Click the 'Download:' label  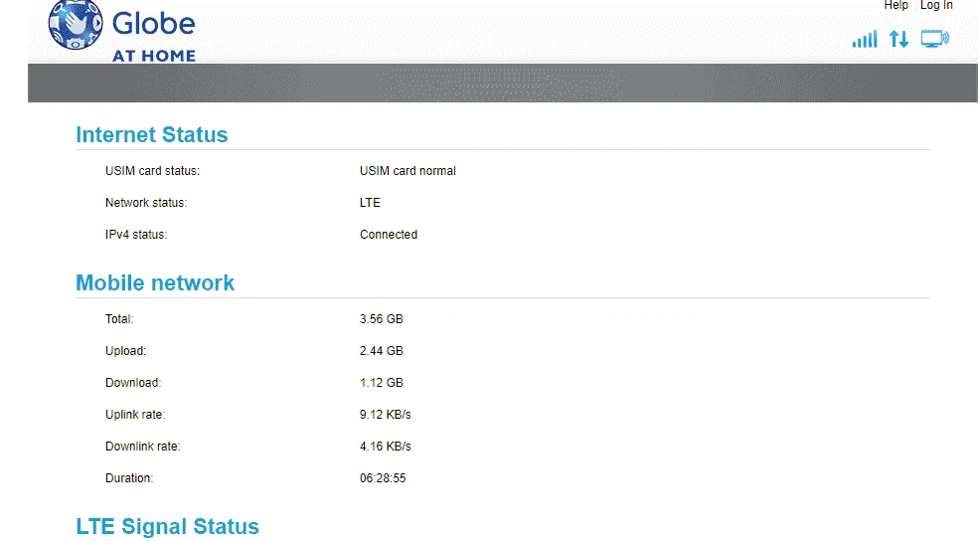(x=133, y=383)
